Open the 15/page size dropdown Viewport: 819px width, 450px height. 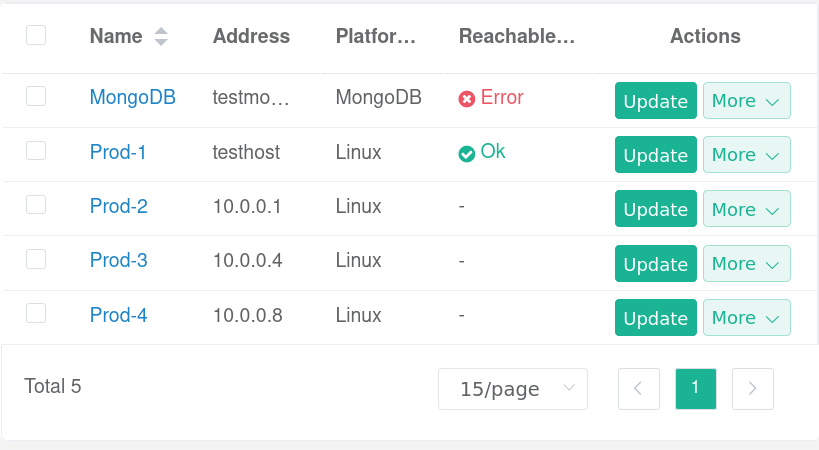pos(512,389)
